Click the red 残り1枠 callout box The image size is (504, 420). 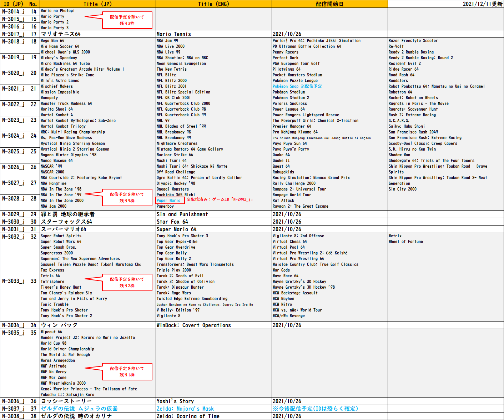[x=127, y=371]
